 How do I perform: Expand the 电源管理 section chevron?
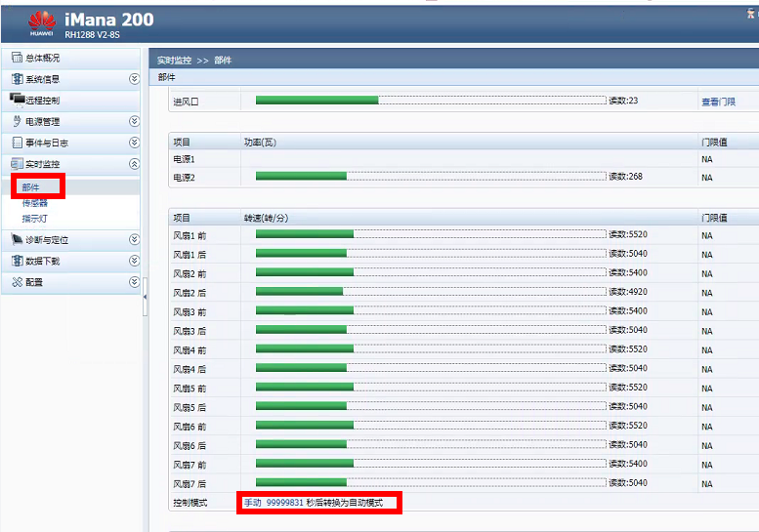134,121
